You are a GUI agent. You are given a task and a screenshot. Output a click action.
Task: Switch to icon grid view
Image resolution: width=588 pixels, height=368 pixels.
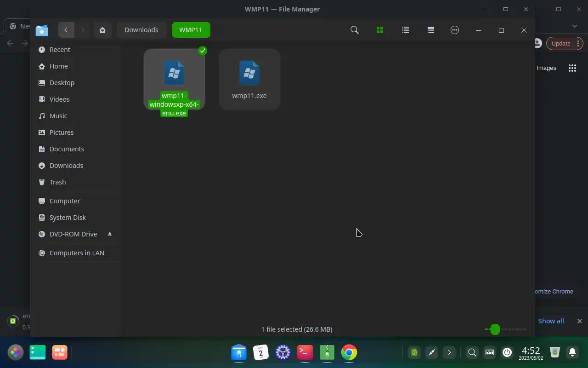coord(380,30)
